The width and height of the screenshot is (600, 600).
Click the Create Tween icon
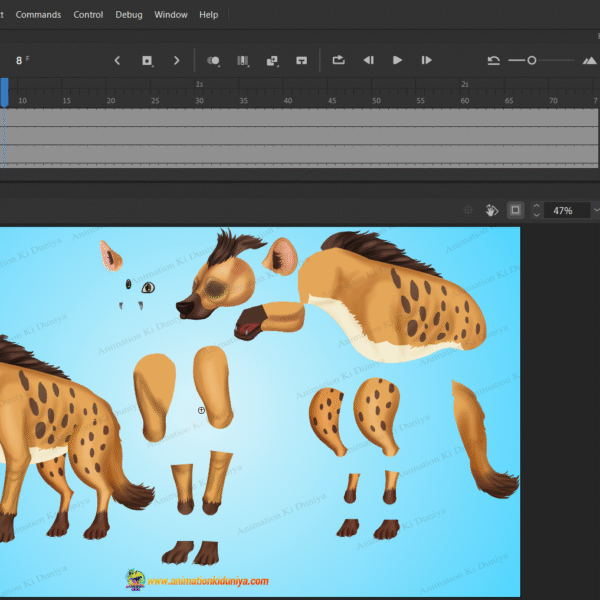point(272,60)
